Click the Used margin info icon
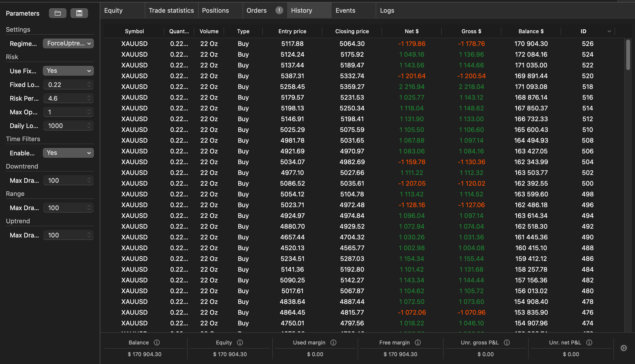Viewport: 635px width, 364px height. tap(333, 343)
